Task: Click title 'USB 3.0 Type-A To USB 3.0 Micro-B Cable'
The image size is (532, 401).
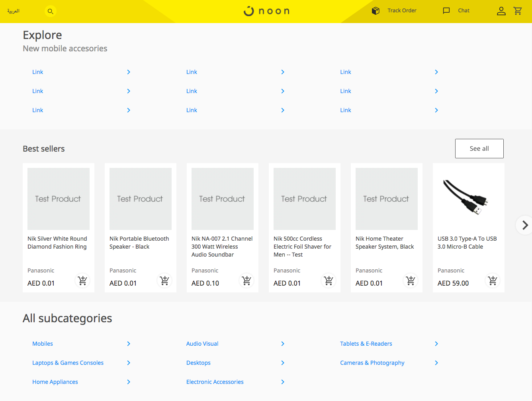Action: (x=467, y=243)
